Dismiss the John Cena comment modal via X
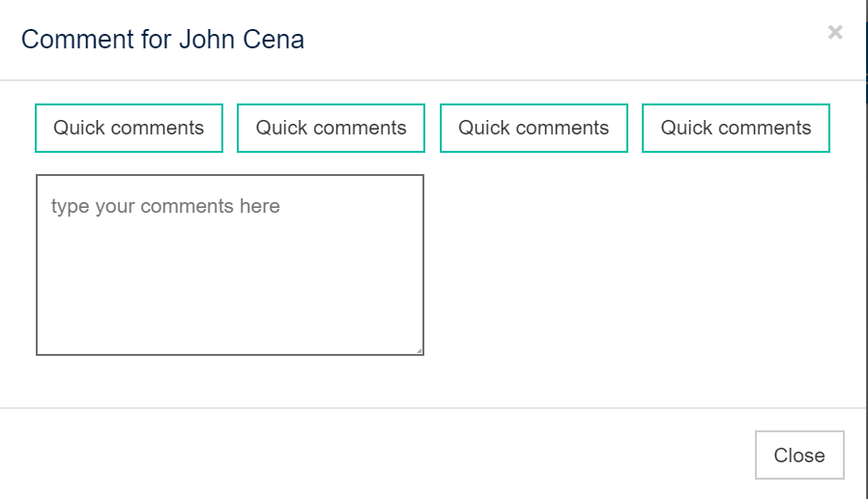 click(835, 32)
